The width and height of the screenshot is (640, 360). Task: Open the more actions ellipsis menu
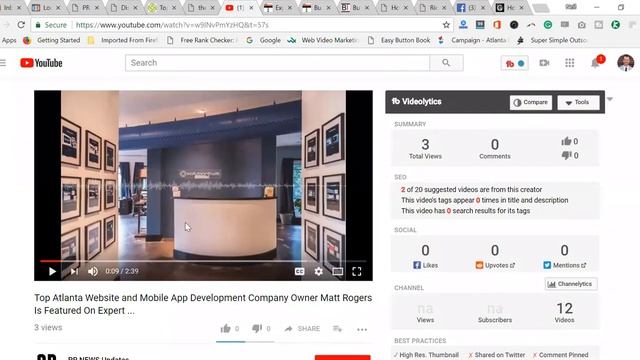click(x=362, y=329)
